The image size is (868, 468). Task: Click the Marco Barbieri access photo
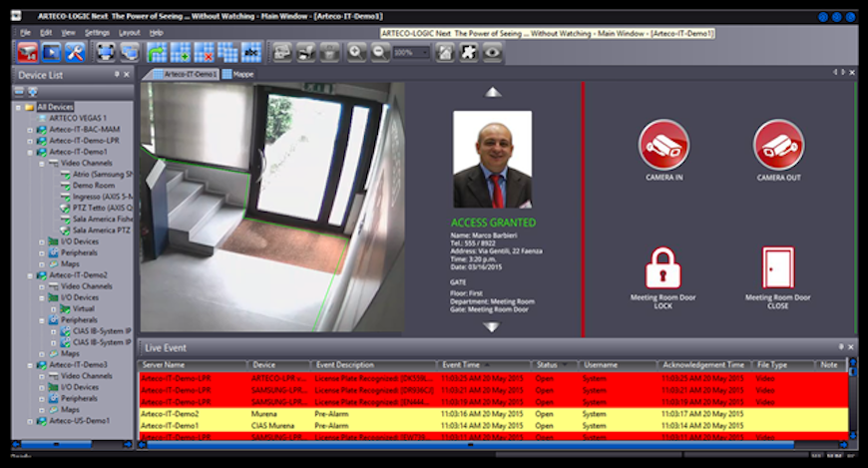coord(492,160)
